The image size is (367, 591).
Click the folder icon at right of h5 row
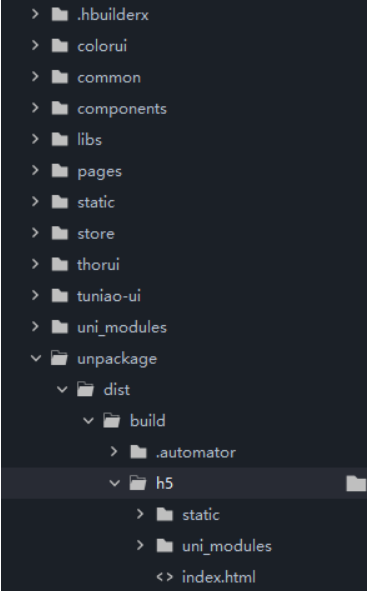pos(356,484)
